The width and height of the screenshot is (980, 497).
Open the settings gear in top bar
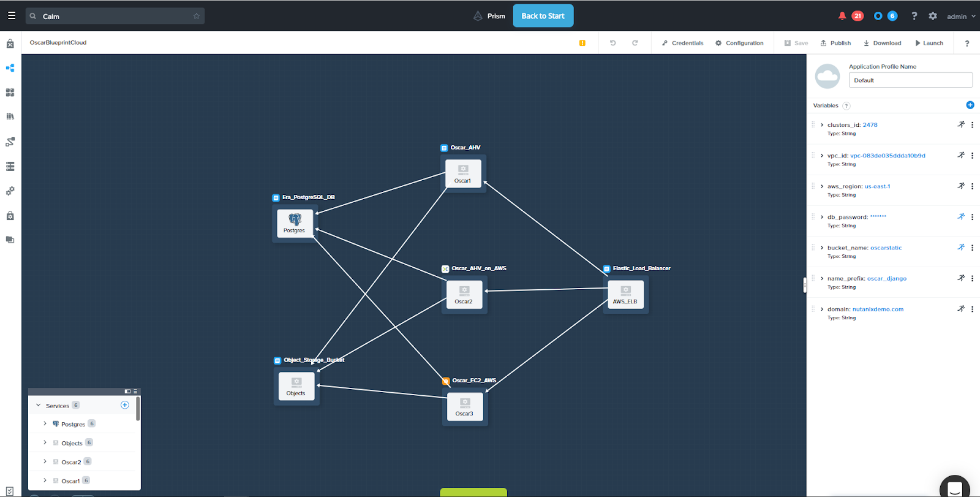[x=933, y=16]
